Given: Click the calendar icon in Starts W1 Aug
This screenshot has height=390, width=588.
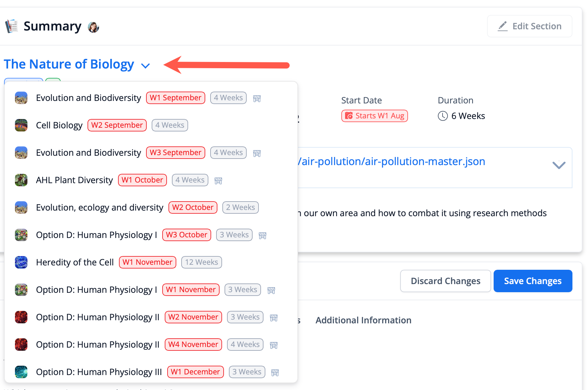Looking at the screenshot, I should point(349,116).
